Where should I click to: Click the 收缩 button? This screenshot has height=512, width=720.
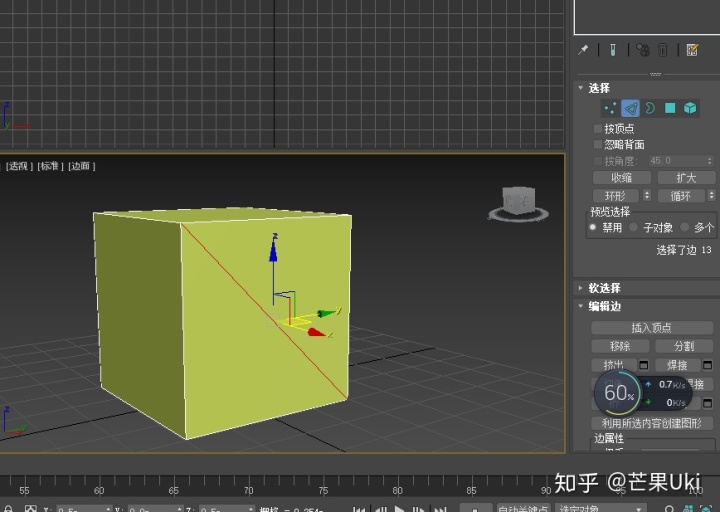pyautogui.click(x=622, y=178)
